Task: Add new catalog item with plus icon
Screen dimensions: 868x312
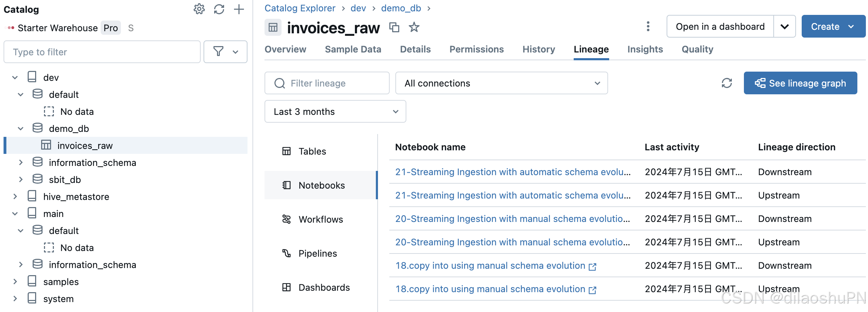Action: tap(239, 9)
